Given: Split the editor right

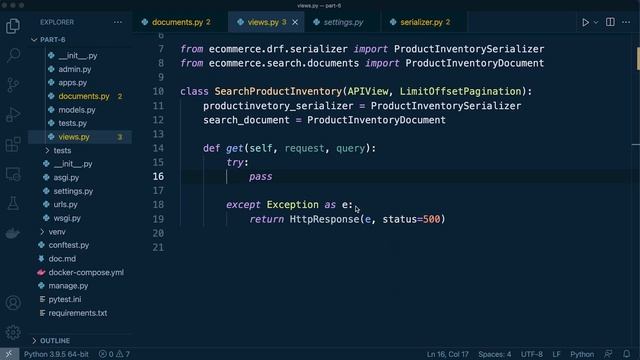Looking at the screenshot, I should pyautogui.click(x=610, y=22).
